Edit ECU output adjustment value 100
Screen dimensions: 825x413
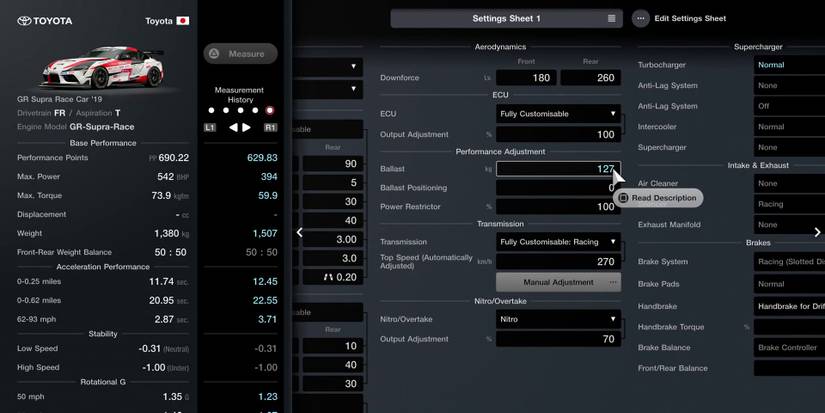point(558,135)
